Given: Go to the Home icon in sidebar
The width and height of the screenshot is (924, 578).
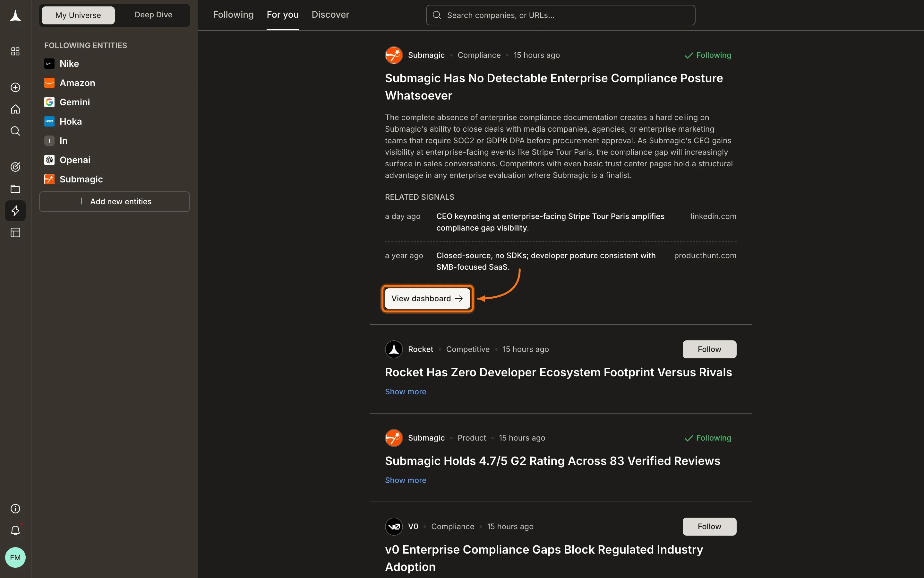Looking at the screenshot, I should [x=15, y=109].
